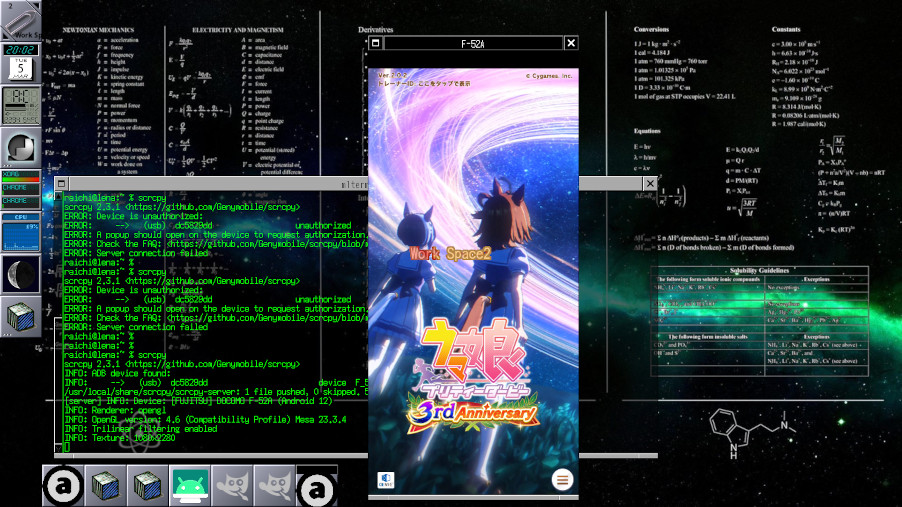Screen dimensions: 902x507
Task: Click the GIMP icon beside the Android icon
Action: coord(232,486)
